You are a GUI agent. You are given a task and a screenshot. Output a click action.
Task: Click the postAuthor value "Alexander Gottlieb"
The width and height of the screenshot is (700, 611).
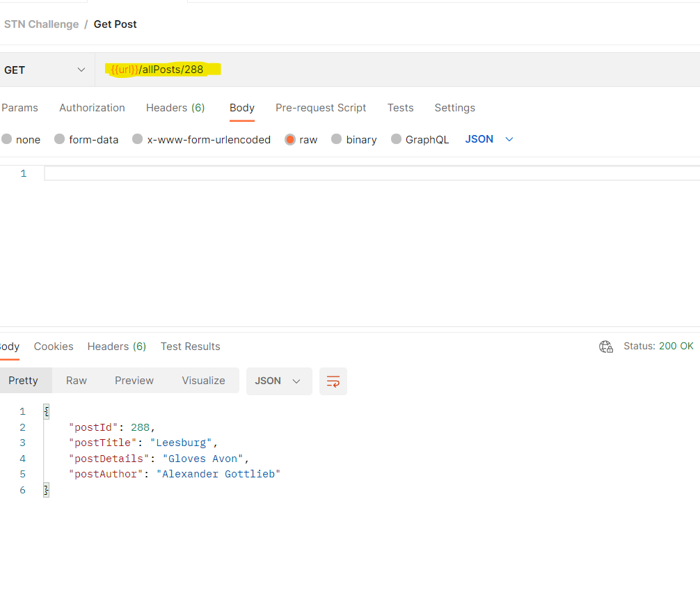(218, 474)
